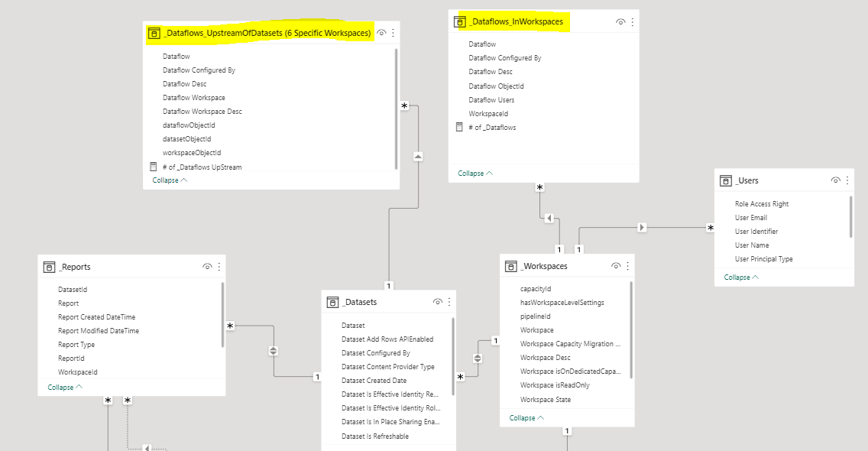The height and width of the screenshot is (451, 868).
Task: Toggle visibility of _Dataflows_UpstreamOfDatasets table
Action: (x=381, y=33)
